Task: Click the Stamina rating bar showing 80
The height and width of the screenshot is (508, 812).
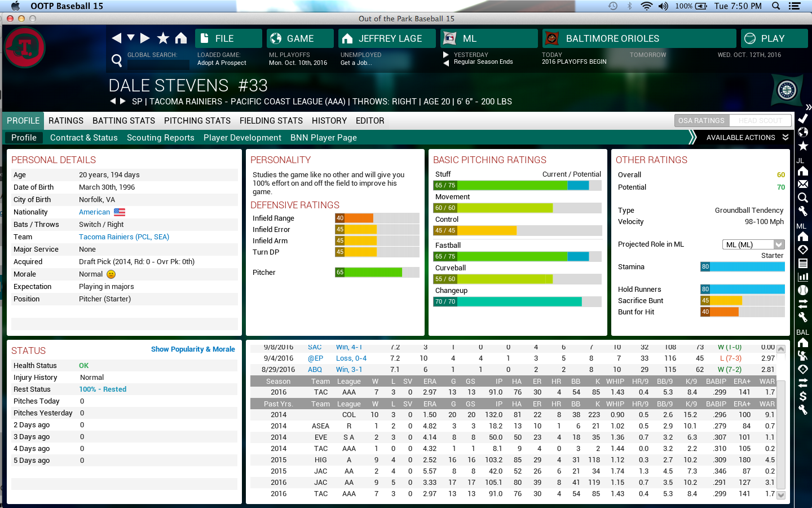Action: pos(743,267)
